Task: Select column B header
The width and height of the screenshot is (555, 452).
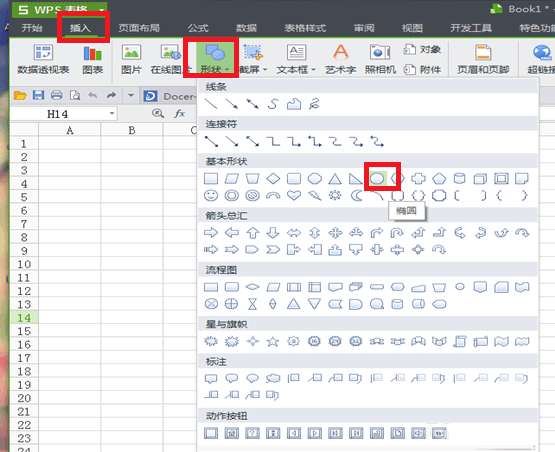Action: [x=132, y=130]
